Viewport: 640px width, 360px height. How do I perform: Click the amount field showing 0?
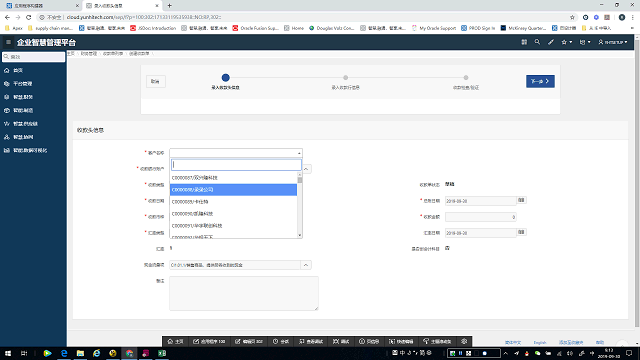click(x=480, y=217)
